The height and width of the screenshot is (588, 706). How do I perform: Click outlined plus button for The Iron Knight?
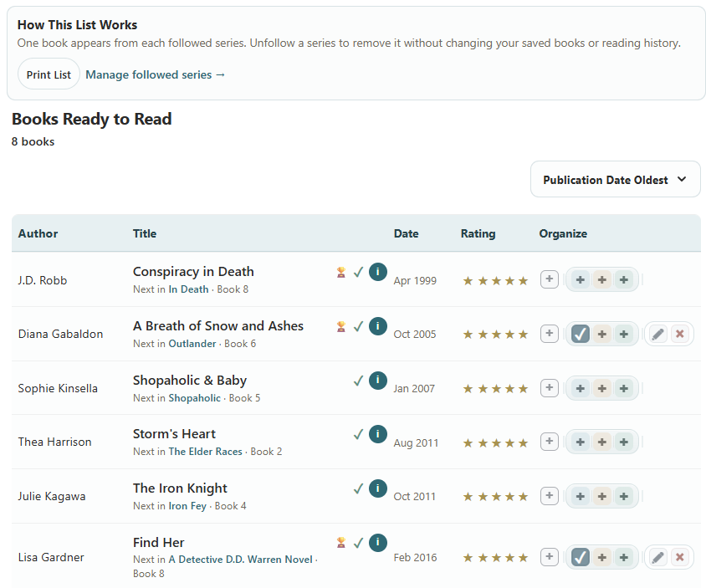550,496
